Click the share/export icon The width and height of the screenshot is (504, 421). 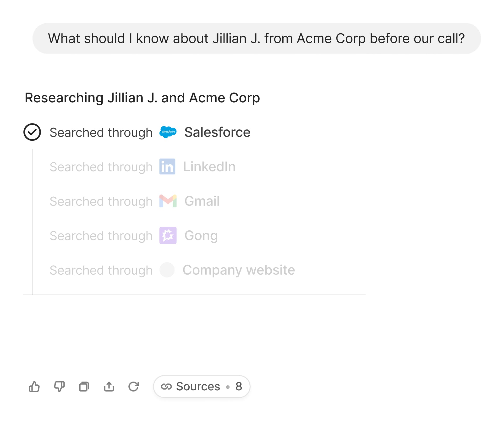click(109, 387)
